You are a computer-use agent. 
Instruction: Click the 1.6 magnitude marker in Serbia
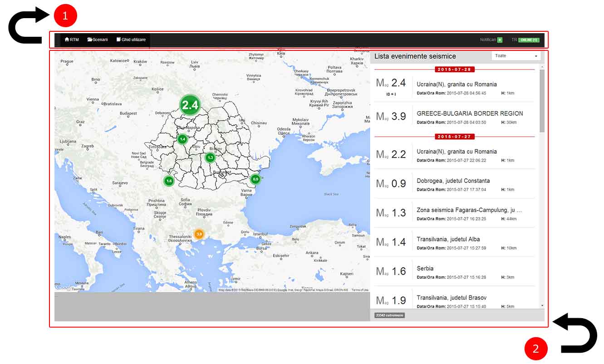click(169, 181)
